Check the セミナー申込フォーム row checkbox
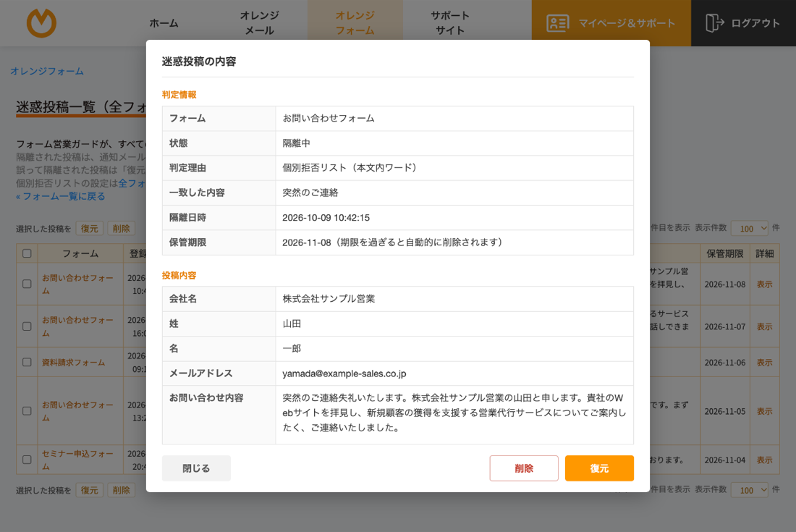The width and height of the screenshot is (796, 532). 27,460
